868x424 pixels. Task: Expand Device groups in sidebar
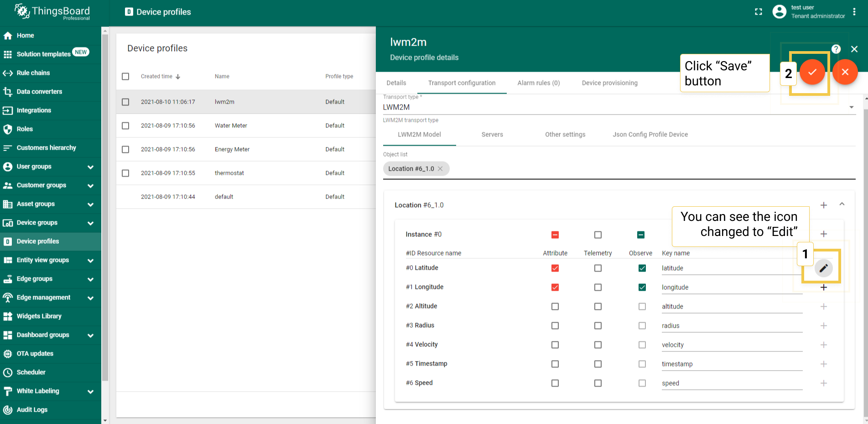[x=90, y=223]
